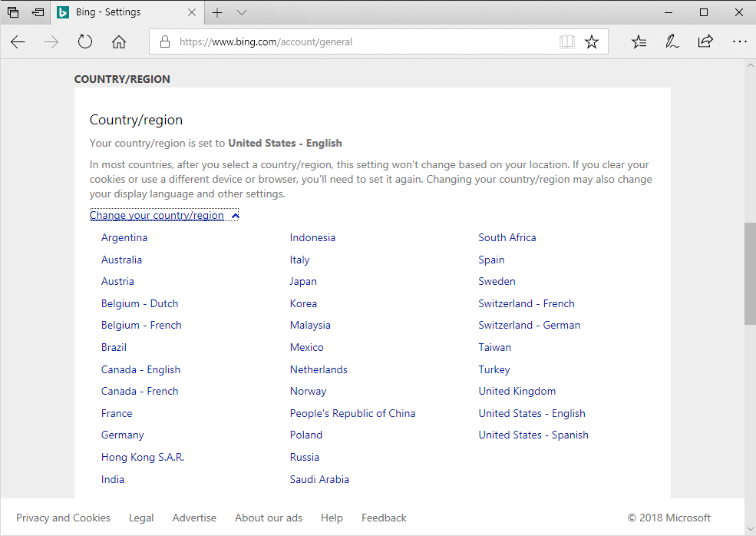
Task: Pick Netherlands
Action: coord(319,369)
